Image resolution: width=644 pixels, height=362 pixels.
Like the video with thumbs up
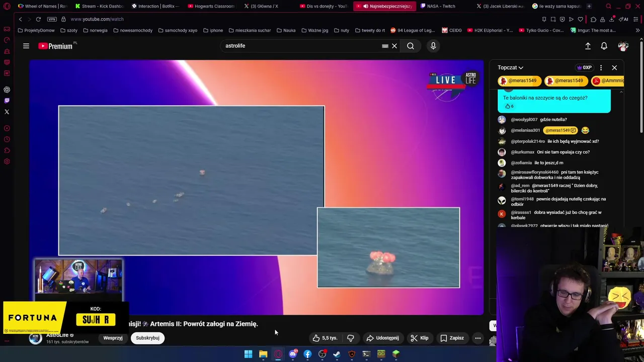click(325, 338)
